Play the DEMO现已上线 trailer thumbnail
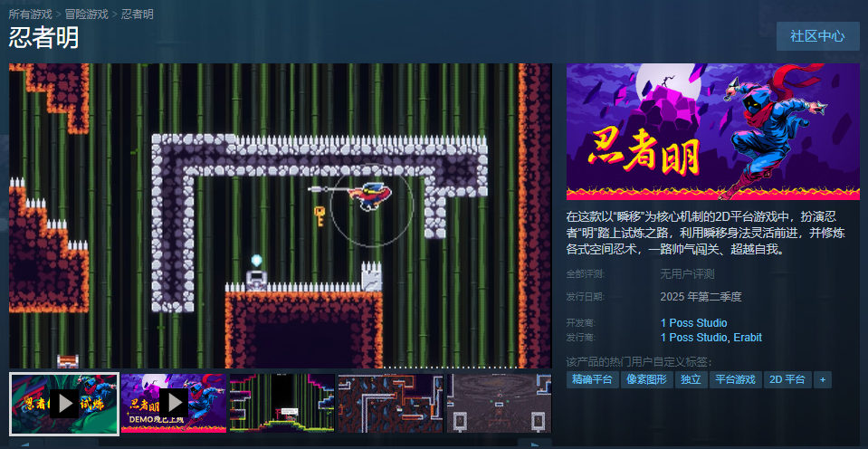868x449 pixels. point(174,404)
